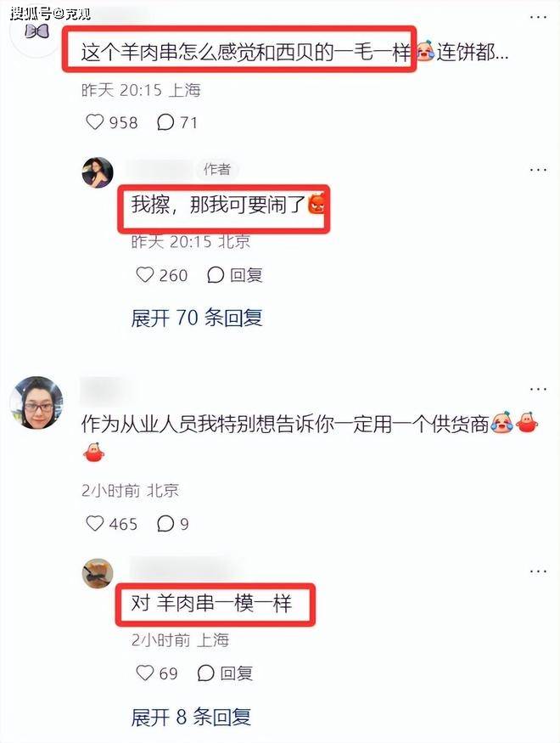Like the comment with 958 likes
Screen dimensions: 560x743
95,121
